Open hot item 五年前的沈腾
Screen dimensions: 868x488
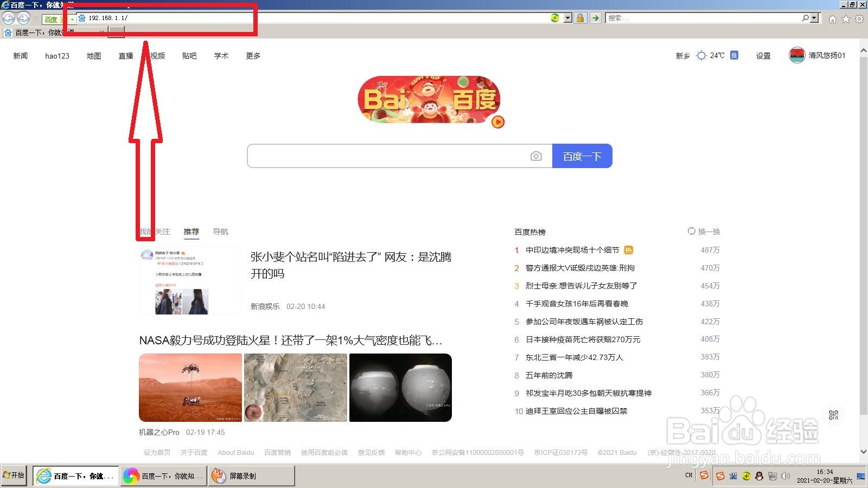point(549,375)
